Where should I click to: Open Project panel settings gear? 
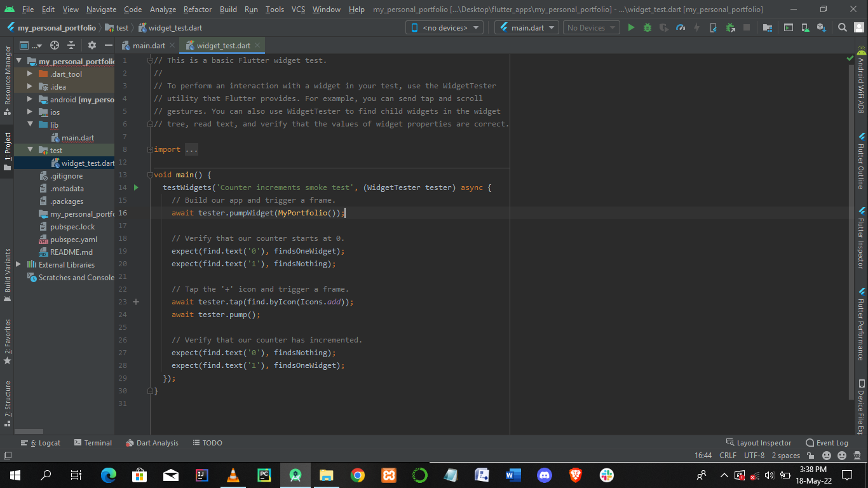92,45
